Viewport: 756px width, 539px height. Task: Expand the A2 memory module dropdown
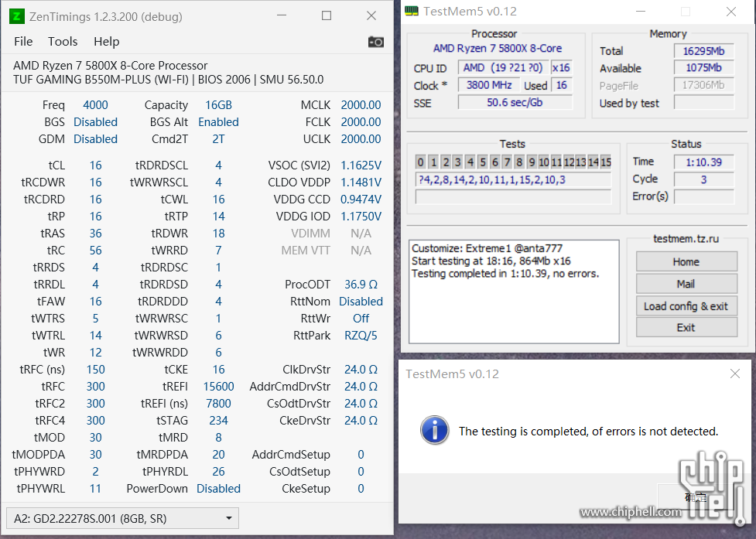point(122,518)
